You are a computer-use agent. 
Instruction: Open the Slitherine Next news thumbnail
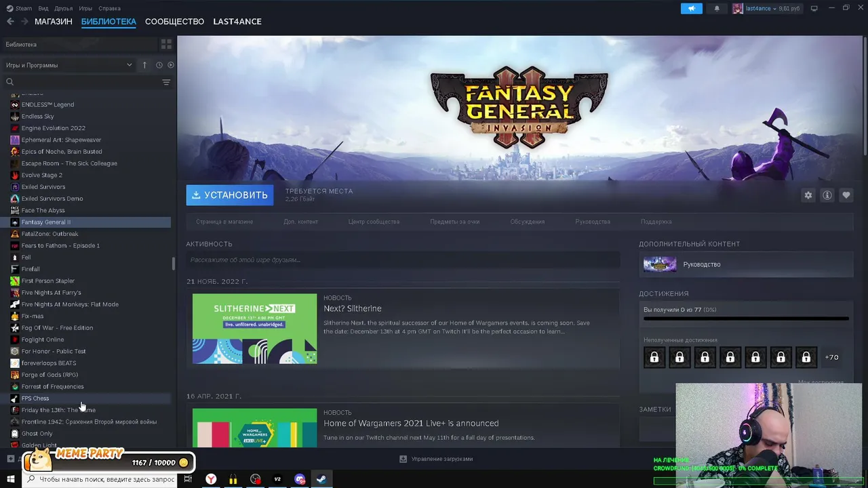pos(254,329)
